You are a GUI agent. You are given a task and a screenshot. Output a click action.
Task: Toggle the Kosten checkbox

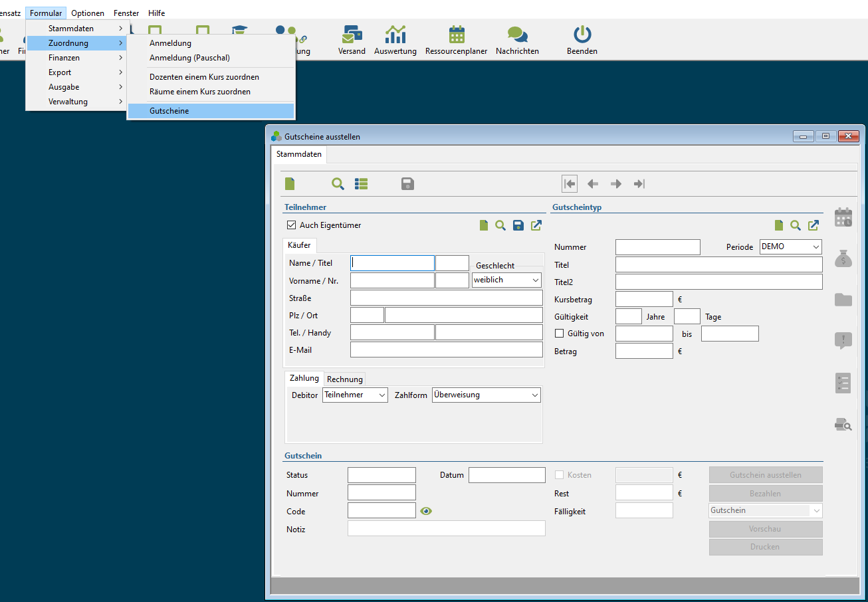(560, 474)
